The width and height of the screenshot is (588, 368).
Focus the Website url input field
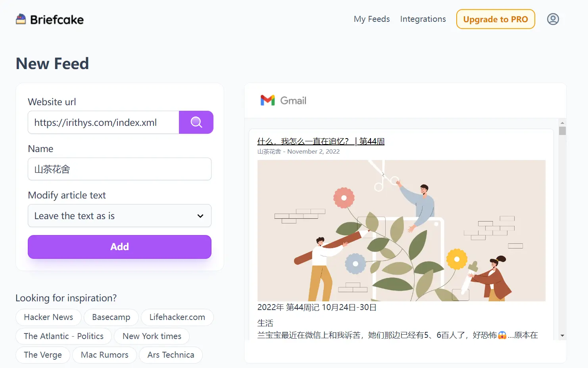click(x=104, y=122)
